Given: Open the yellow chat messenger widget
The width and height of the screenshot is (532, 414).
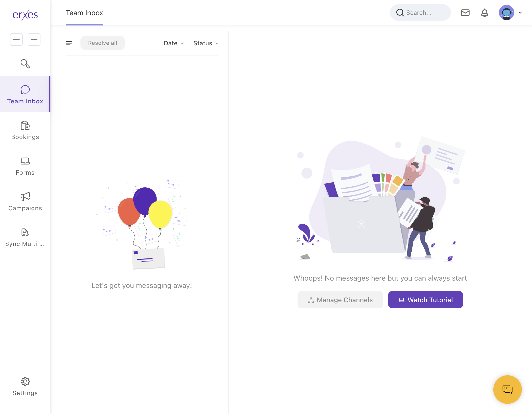Looking at the screenshot, I should click(x=508, y=390).
